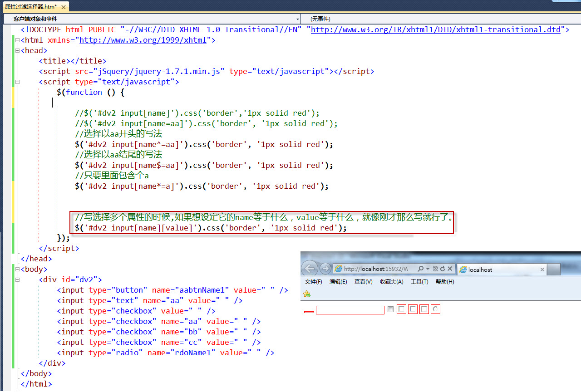The image size is (581, 392).
Task: Click the commented input[name] selector line
Action: point(197,113)
